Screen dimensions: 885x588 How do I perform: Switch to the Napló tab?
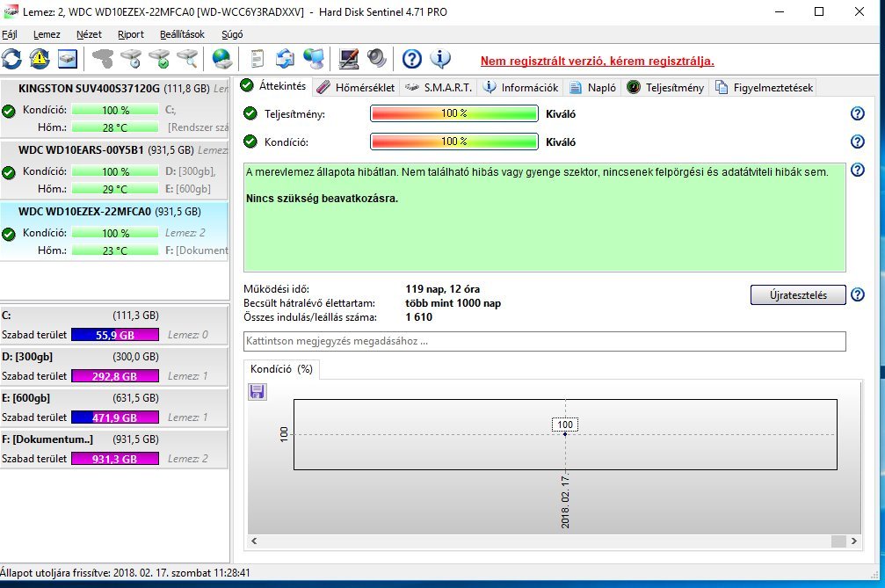(592, 88)
